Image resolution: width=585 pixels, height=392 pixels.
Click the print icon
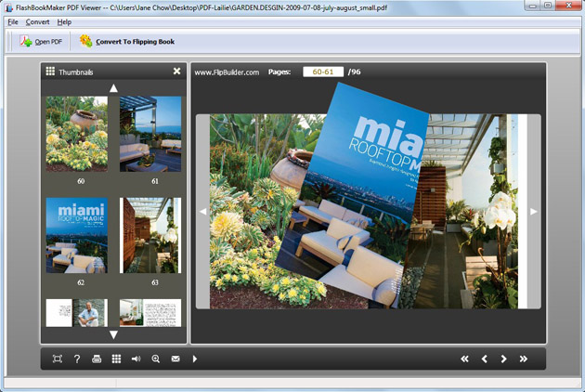coord(97,359)
